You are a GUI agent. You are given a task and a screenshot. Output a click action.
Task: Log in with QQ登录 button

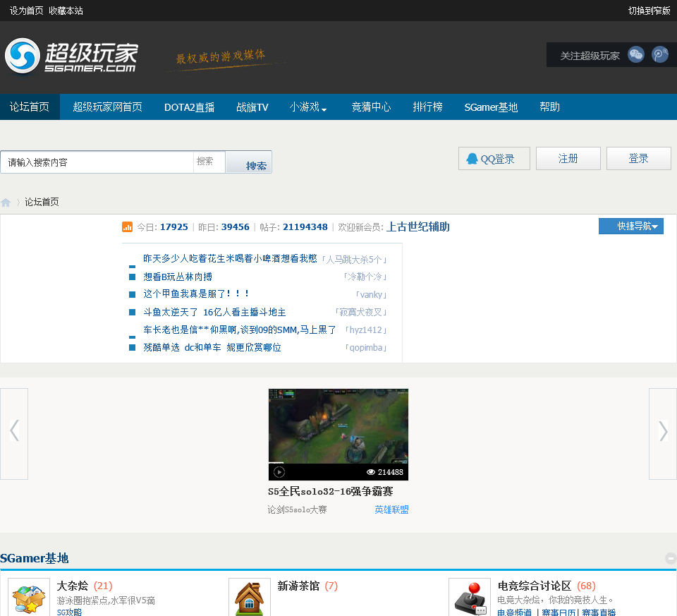point(494,159)
